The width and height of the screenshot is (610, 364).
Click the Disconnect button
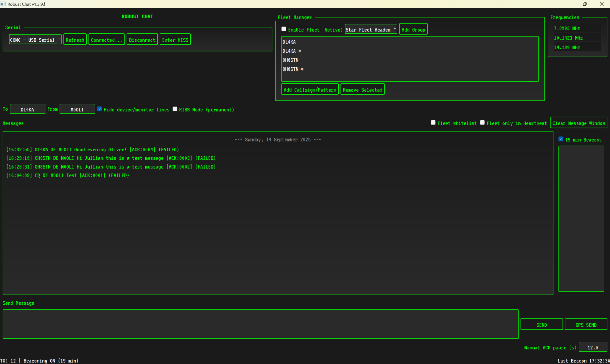pyautogui.click(x=142, y=40)
